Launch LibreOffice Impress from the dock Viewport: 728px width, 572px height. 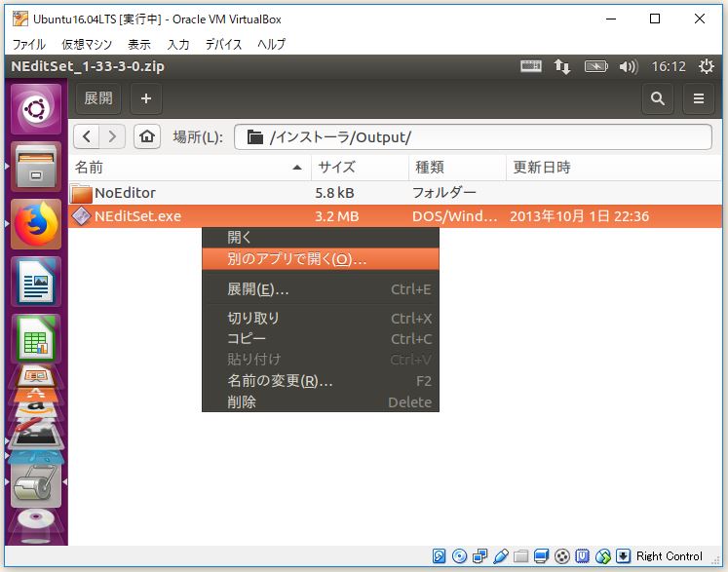[x=36, y=376]
